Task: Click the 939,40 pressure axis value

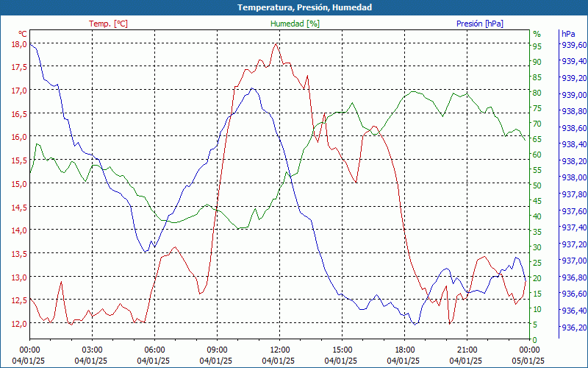Action: 574,61
